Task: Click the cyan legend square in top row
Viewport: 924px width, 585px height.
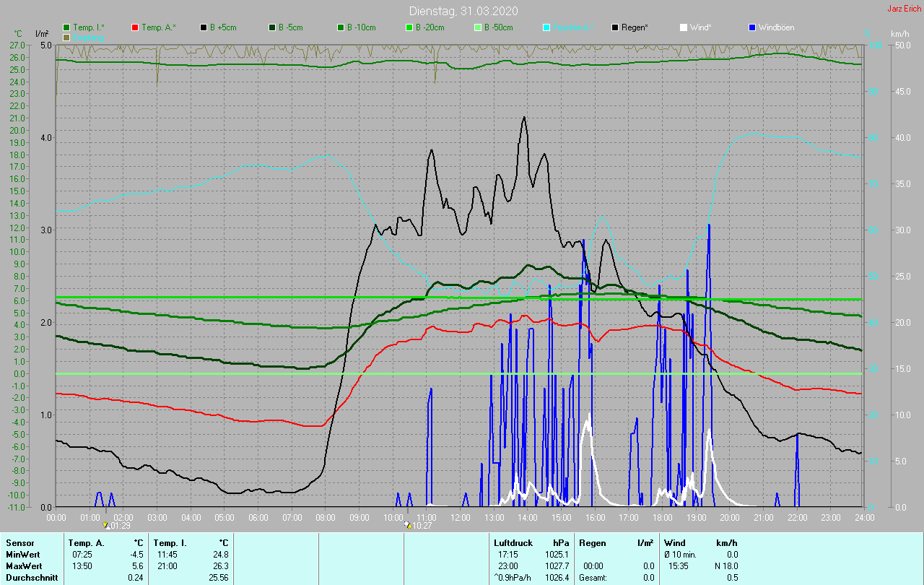Action: pyautogui.click(x=546, y=27)
